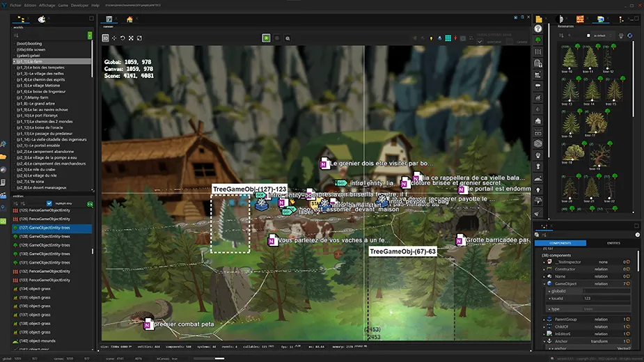
Task: Collapse the GameObject component row
Action: [544, 284]
